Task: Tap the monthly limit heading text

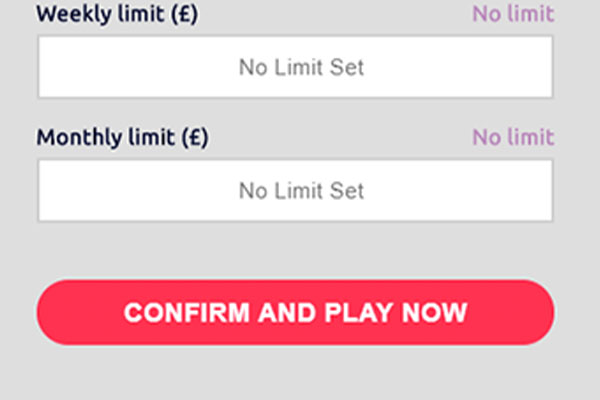Action: click(x=122, y=137)
